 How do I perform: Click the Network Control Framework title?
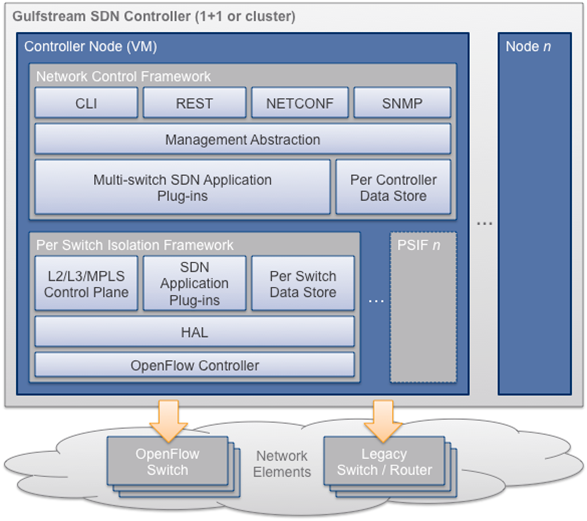(x=123, y=76)
